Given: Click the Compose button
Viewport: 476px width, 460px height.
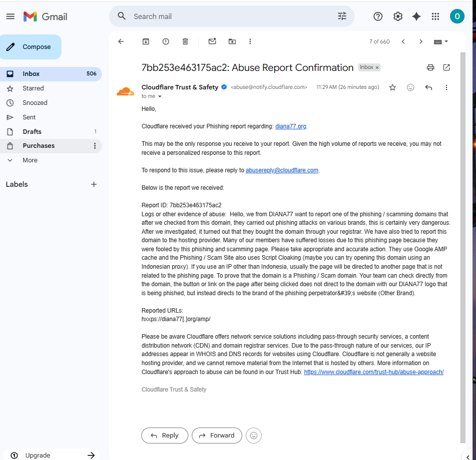Looking at the screenshot, I should pos(30,47).
